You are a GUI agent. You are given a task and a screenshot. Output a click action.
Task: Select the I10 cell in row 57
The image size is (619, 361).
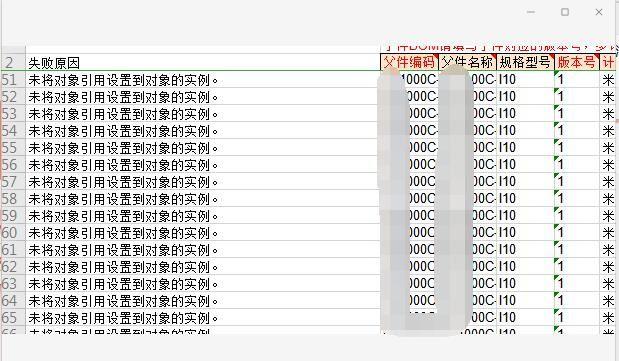click(525, 182)
